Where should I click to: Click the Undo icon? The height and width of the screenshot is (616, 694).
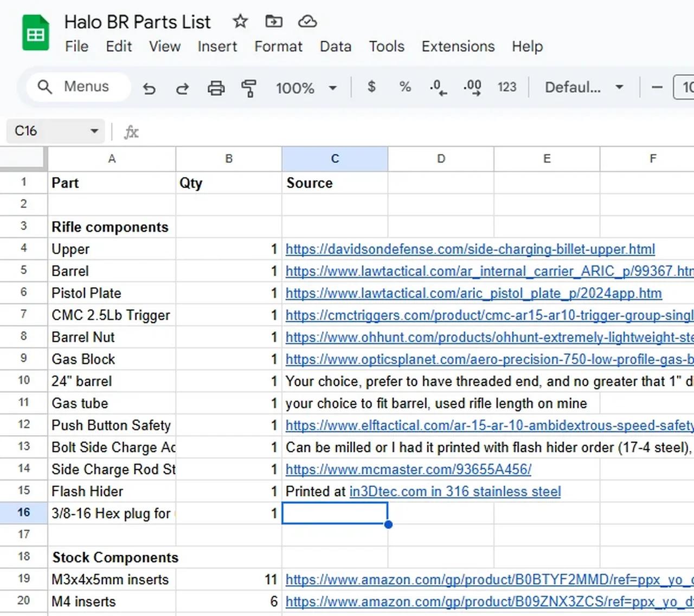[x=150, y=88]
